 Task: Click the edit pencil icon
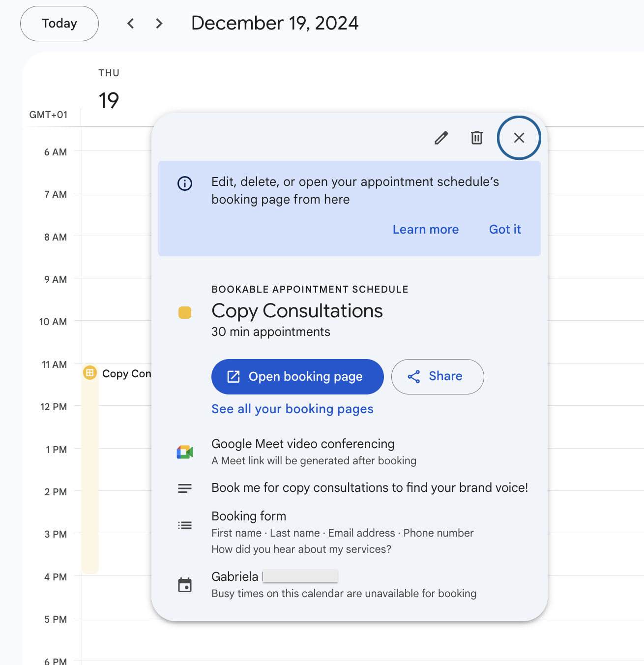pos(441,138)
